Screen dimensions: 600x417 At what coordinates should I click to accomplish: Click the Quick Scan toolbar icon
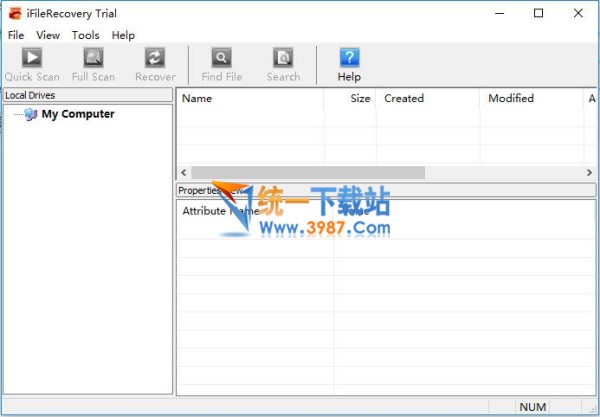(32, 58)
